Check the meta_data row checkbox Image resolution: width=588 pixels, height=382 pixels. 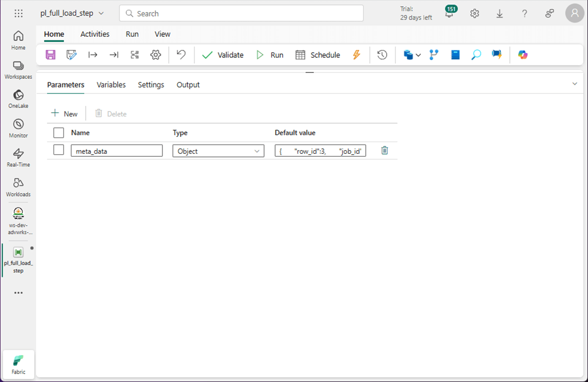[59, 150]
